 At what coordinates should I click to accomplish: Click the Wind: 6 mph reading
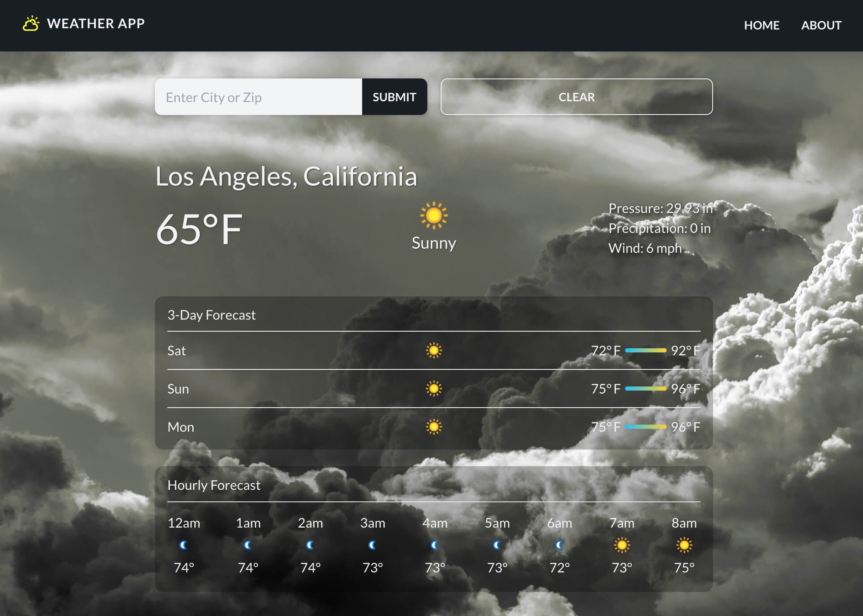pyautogui.click(x=645, y=248)
